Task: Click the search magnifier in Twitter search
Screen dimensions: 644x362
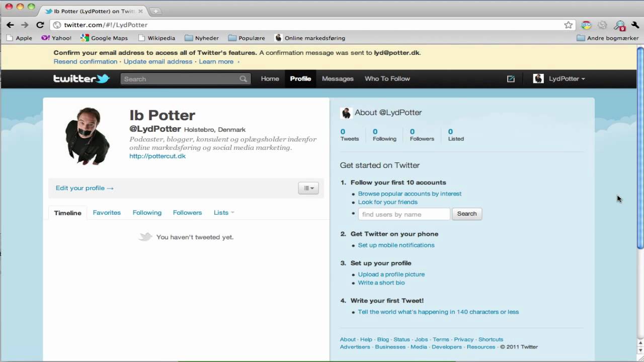Action: [x=244, y=79]
